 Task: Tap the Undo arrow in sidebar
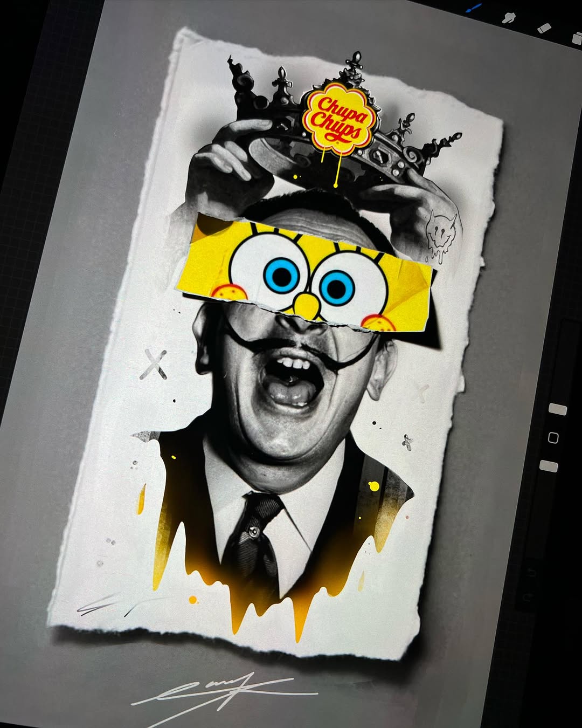531,573
